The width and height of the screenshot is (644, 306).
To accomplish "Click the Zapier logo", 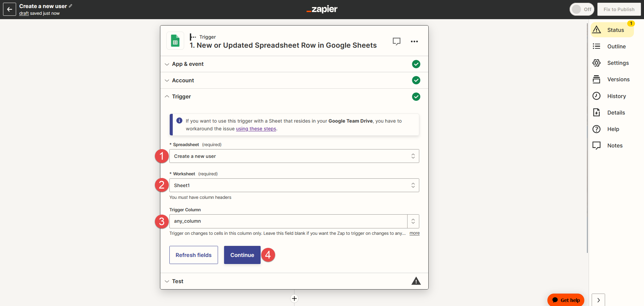I will point(322,9).
